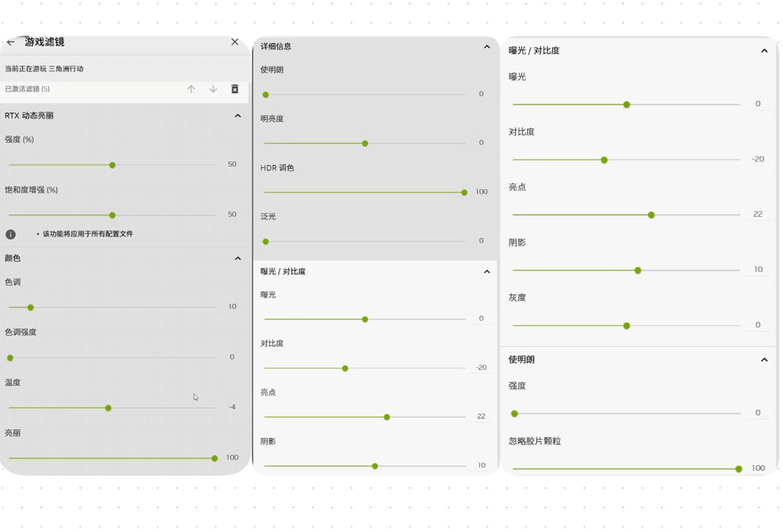Click the 忽略胶片颗粒 slider handle
783x532 pixels.
739,469
